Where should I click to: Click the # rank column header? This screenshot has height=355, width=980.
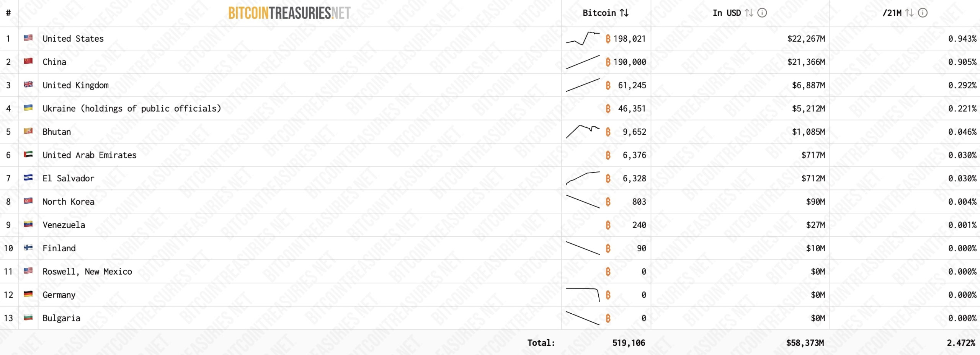click(x=8, y=13)
